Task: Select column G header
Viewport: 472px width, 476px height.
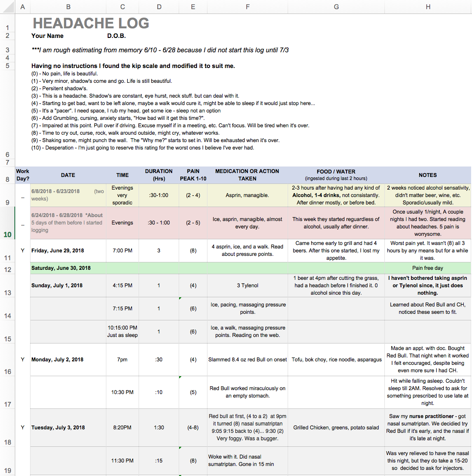Action: click(336, 7)
